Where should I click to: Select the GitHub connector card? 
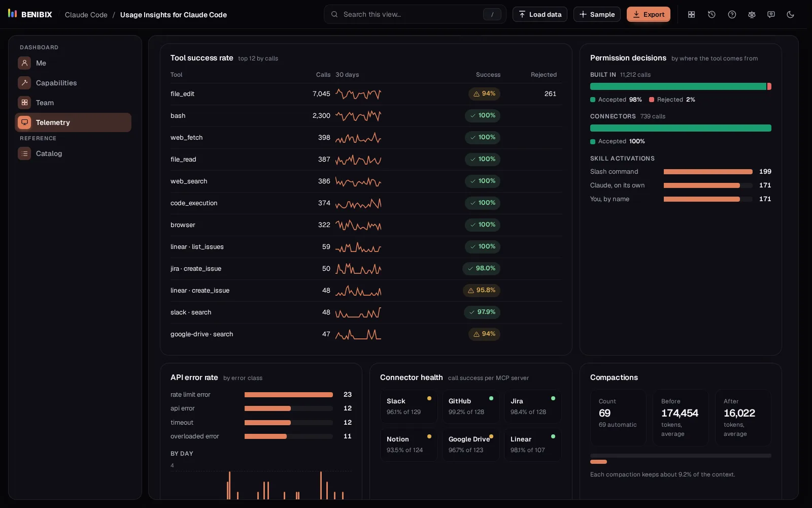(471, 406)
